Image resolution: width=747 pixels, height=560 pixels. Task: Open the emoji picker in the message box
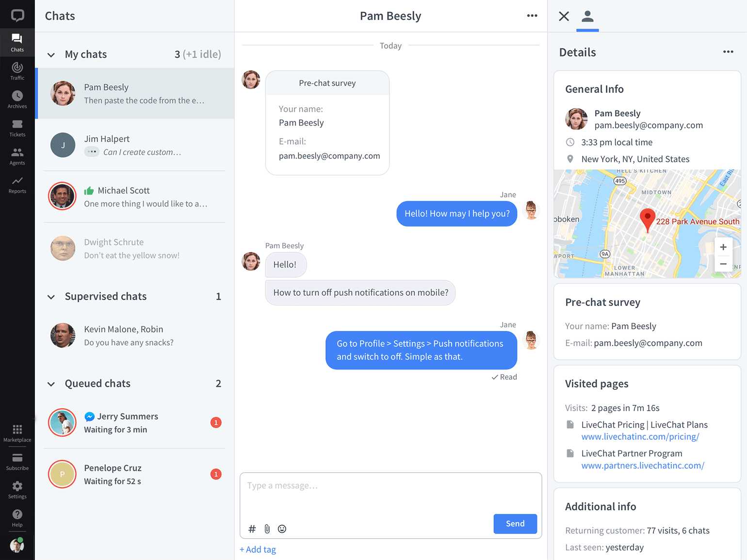282,528
